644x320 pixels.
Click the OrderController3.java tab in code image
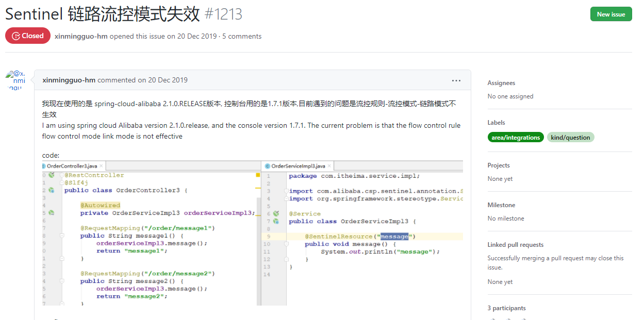pos(74,166)
